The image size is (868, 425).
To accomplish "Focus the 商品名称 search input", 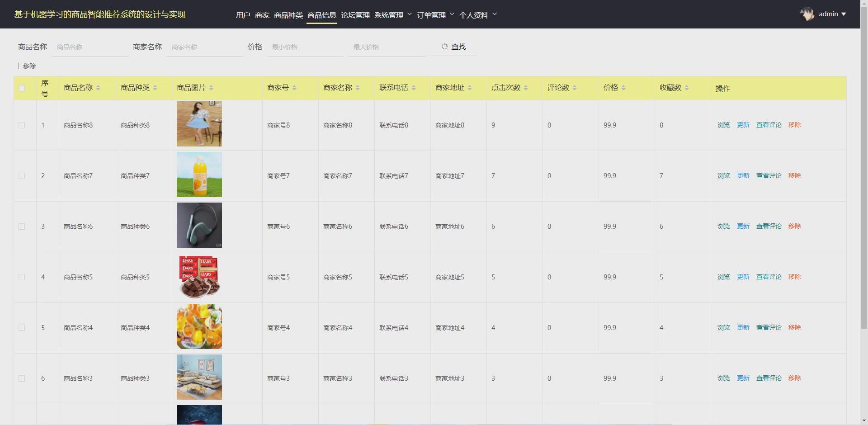I will (90, 47).
